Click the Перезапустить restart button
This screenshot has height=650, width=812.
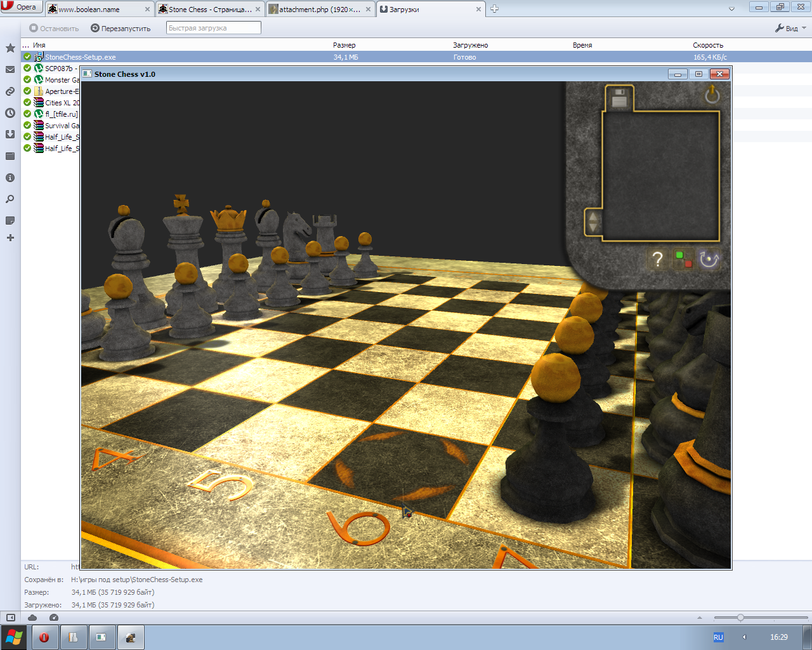121,29
